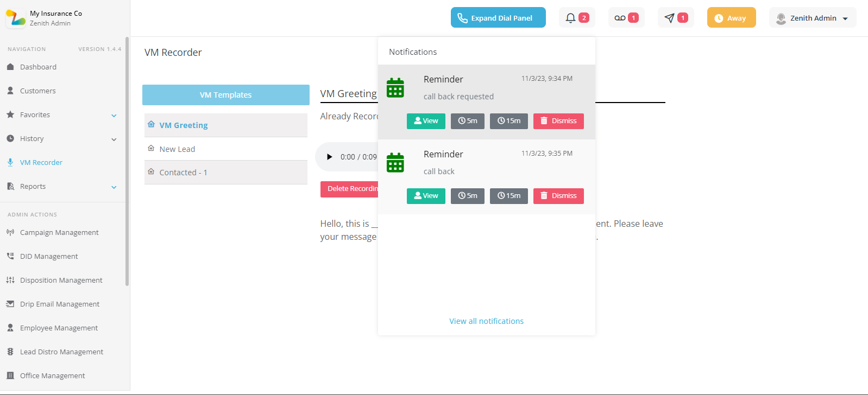Click the History clock icon
This screenshot has width=868, height=395.
(x=10, y=138)
